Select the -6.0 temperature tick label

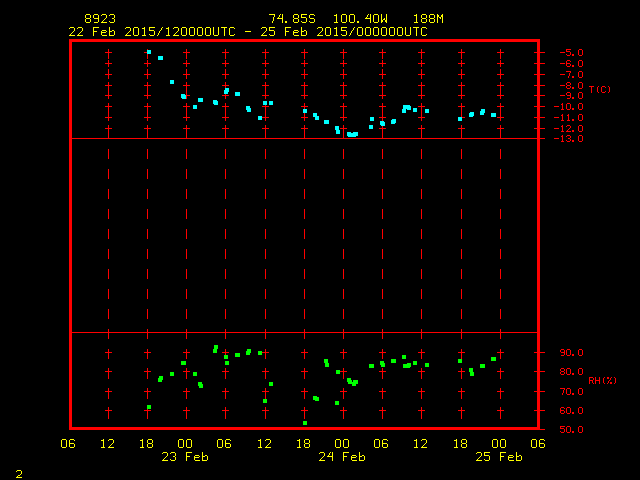coord(571,64)
